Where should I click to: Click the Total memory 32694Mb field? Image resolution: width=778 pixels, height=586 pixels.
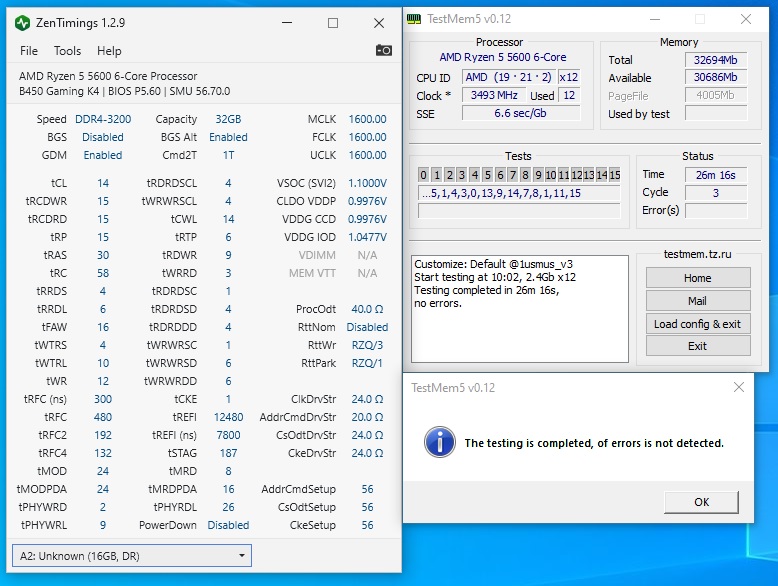pyautogui.click(x=715, y=60)
